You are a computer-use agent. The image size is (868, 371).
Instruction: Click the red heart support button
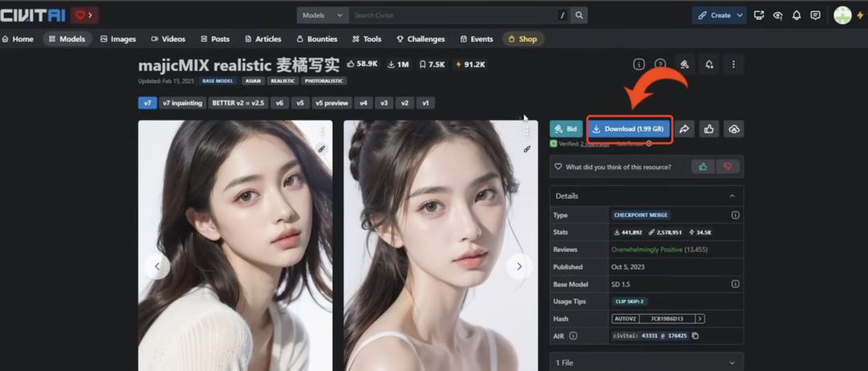pyautogui.click(x=81, y=15)
